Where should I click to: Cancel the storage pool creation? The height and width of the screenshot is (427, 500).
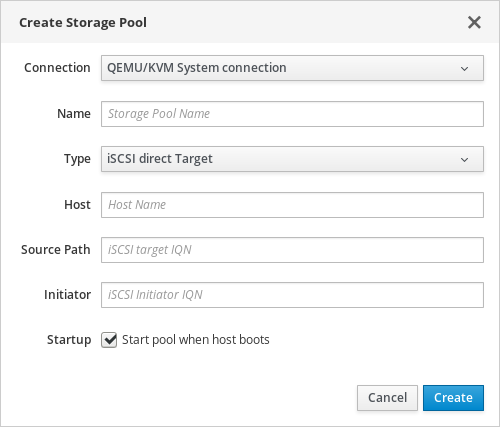(x=387, y=398)
